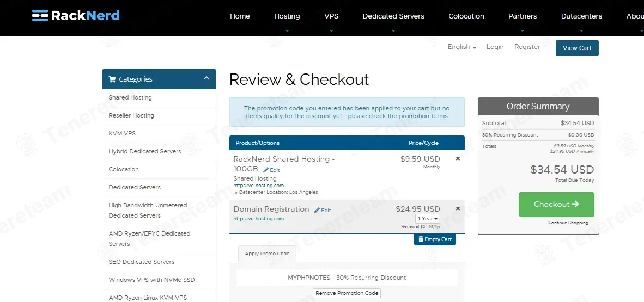The image size is (644, 302).
Task: Edit the Domain Registration item
Action: tap(323, 210)
